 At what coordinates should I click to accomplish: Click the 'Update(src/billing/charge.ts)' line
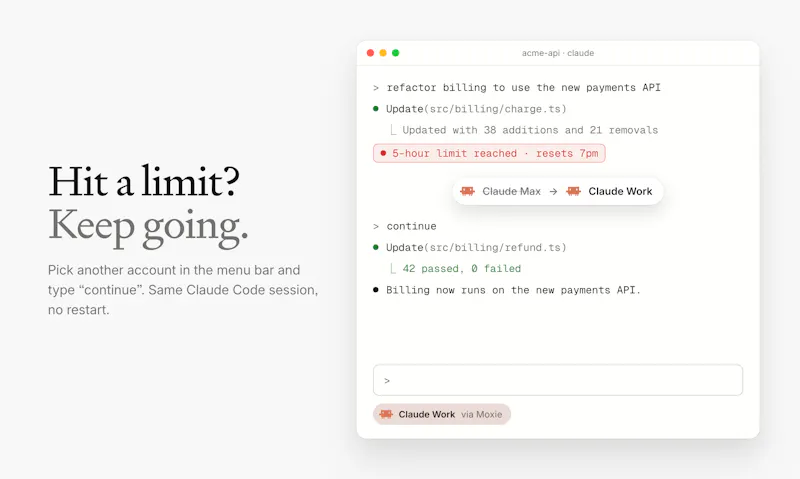[x=476, y=109]
